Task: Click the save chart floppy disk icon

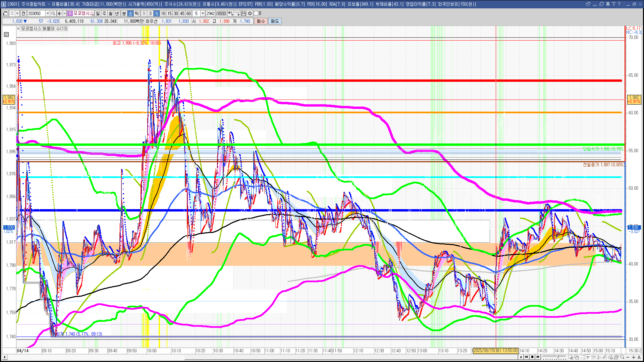Action: click(244, 13)
